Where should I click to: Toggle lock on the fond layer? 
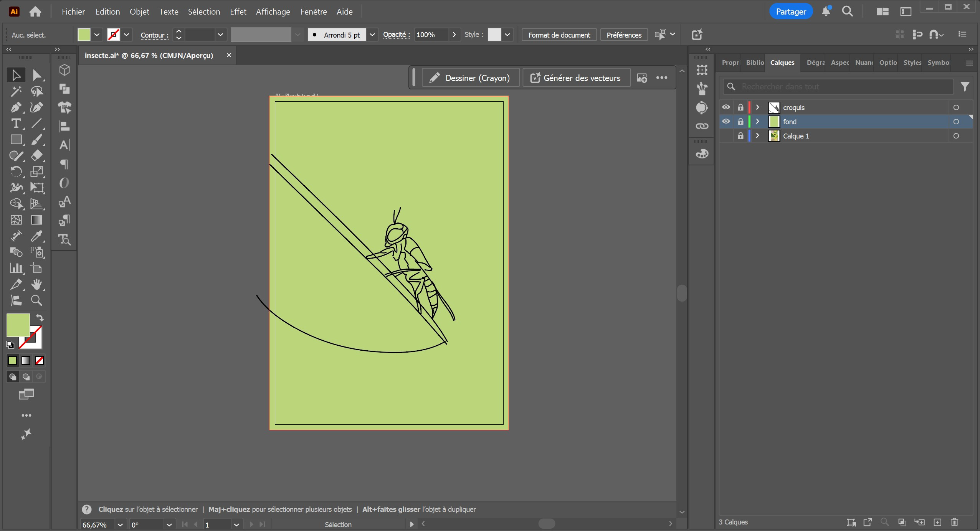coord(740,122)
